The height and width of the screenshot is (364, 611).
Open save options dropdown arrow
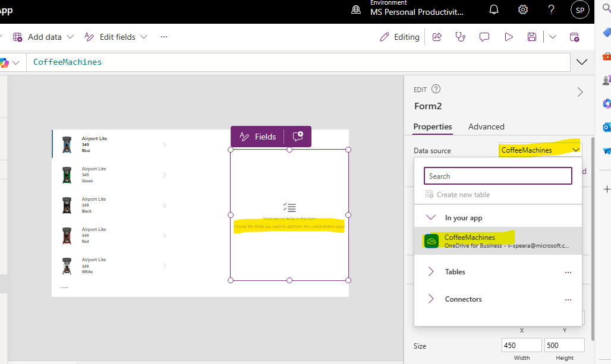point(553,37)
